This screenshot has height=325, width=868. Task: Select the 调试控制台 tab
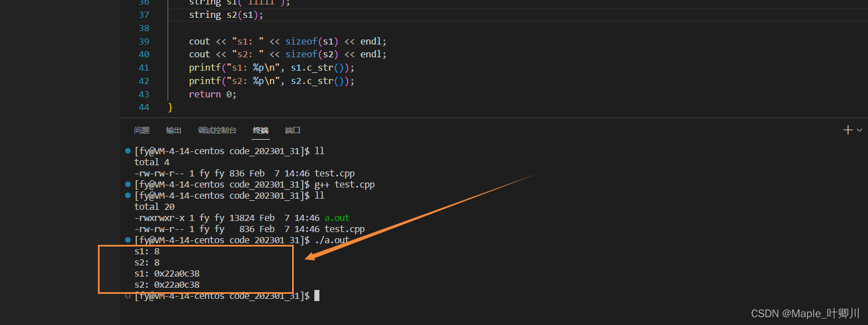(216, 130)
